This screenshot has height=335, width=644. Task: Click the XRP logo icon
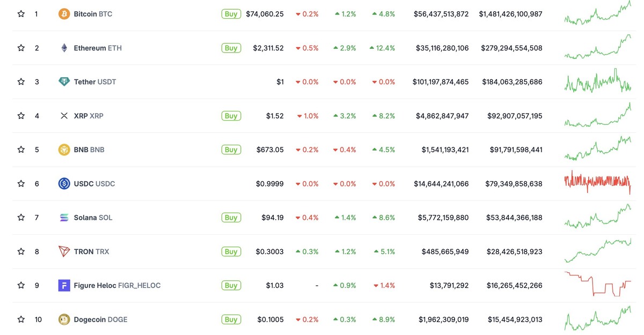coord(64,116)
